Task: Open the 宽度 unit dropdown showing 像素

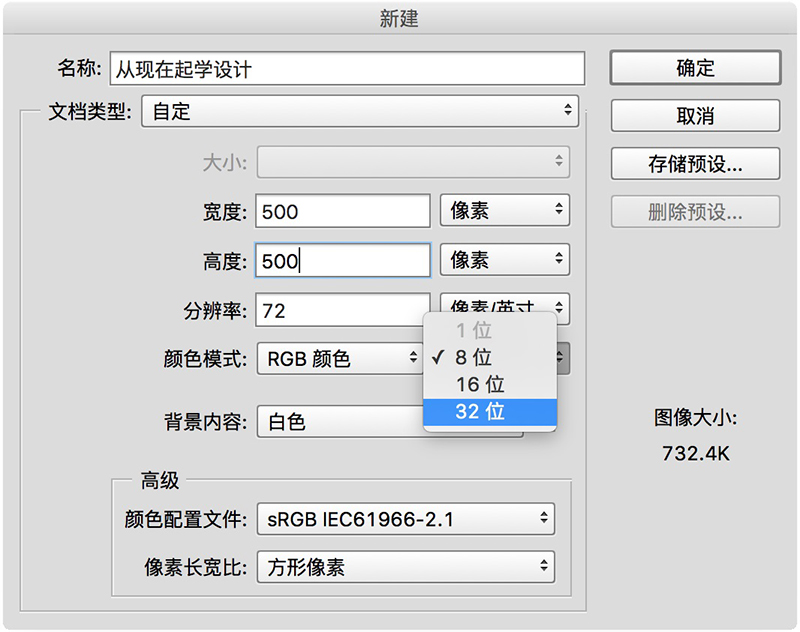Action: (504, 210)
